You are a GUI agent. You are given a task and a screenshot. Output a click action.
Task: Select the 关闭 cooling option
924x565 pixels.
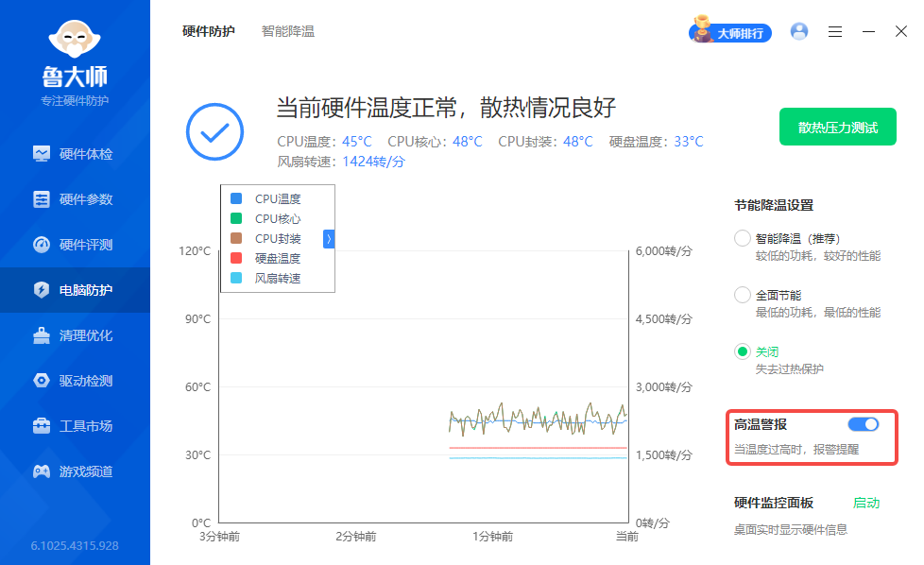pyautogui.click(x=743, y=351)
